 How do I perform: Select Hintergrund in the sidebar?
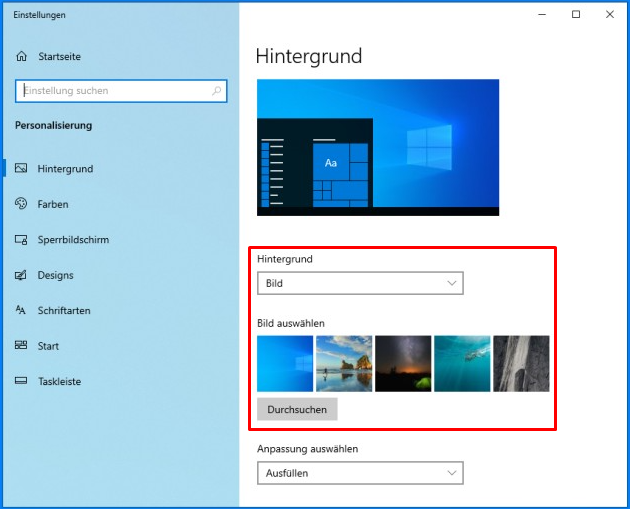pos(65,169)
